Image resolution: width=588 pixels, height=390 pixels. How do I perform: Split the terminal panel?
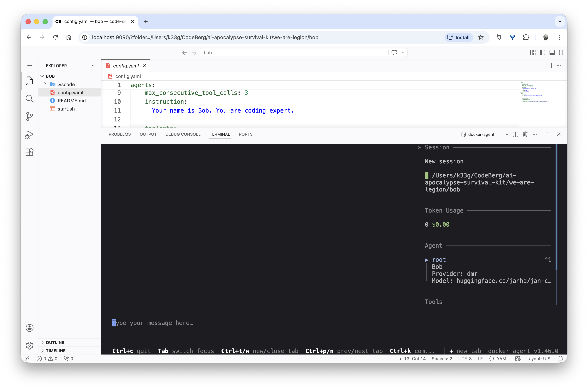tap(515, 134)
